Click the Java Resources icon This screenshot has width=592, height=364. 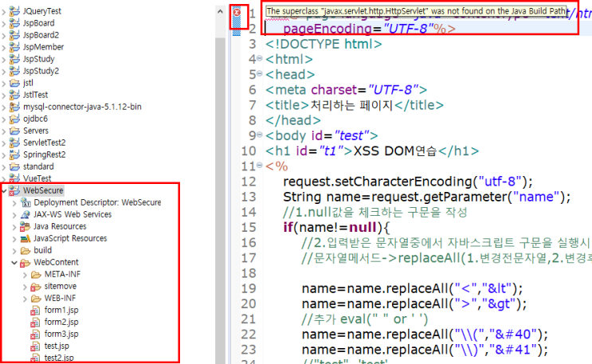[x=25, y=226]
